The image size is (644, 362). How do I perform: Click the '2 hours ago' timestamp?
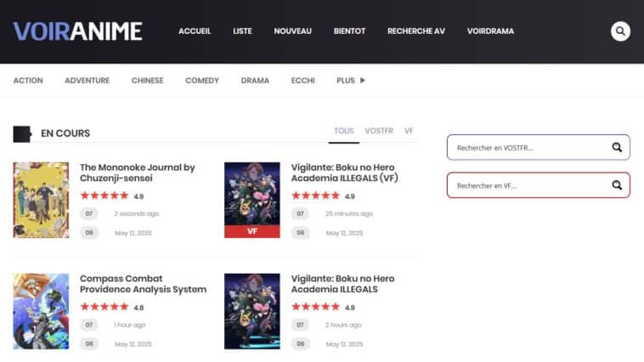(x=343, y=325)
